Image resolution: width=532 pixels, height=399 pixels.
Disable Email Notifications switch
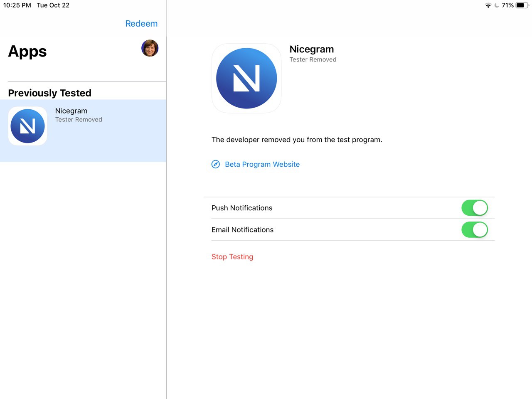pos(475,229)
